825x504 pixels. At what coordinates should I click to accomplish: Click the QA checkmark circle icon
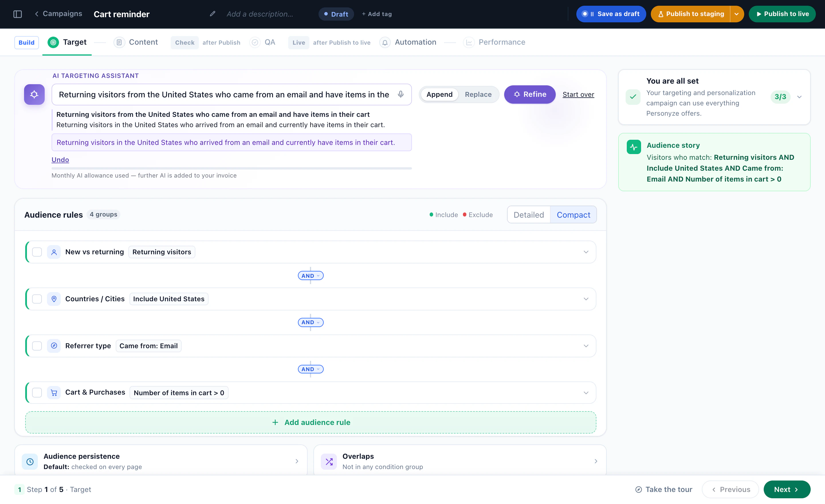tap(255, 42)
